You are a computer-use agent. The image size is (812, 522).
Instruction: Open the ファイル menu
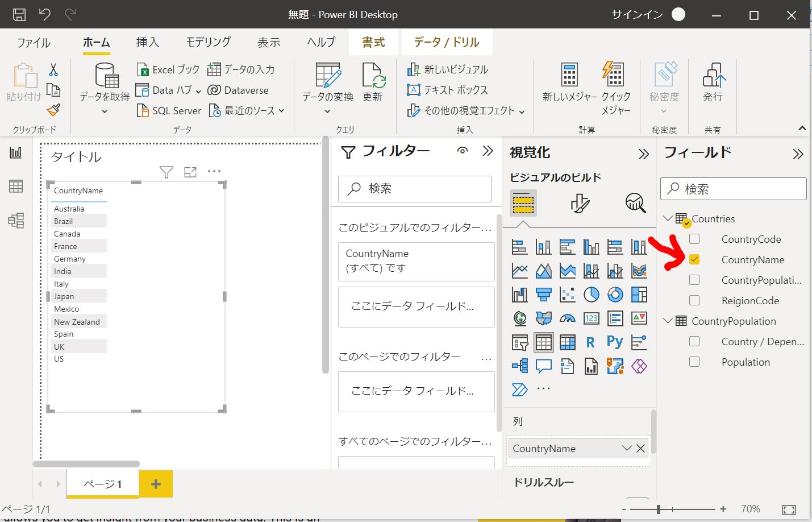[34, 43]
